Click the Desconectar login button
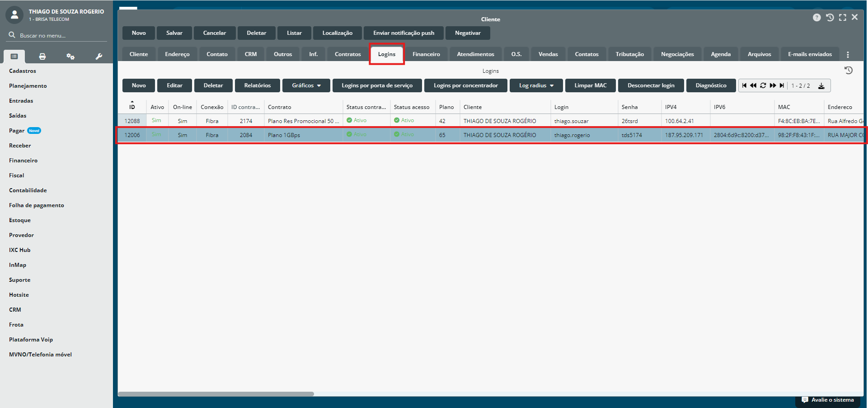The image size is (868, 408). pyautogui.click(x=651, y=85)
